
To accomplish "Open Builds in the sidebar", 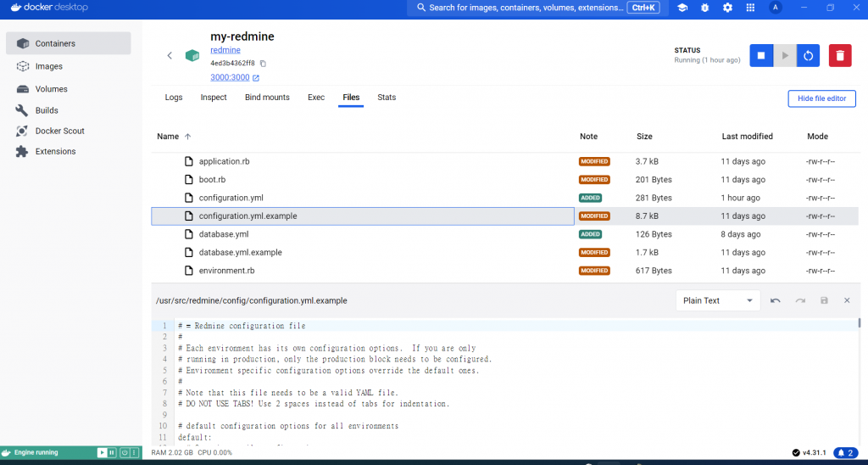I will click(x=68, y=110).
